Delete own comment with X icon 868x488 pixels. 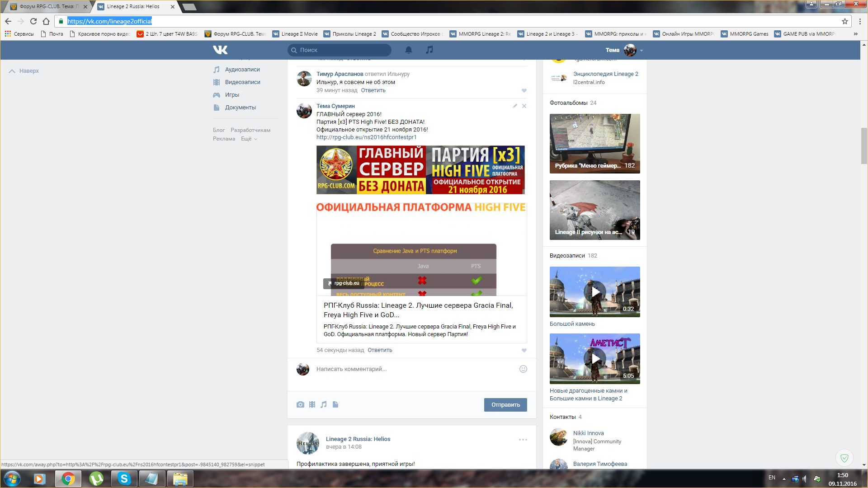[524, 106]
